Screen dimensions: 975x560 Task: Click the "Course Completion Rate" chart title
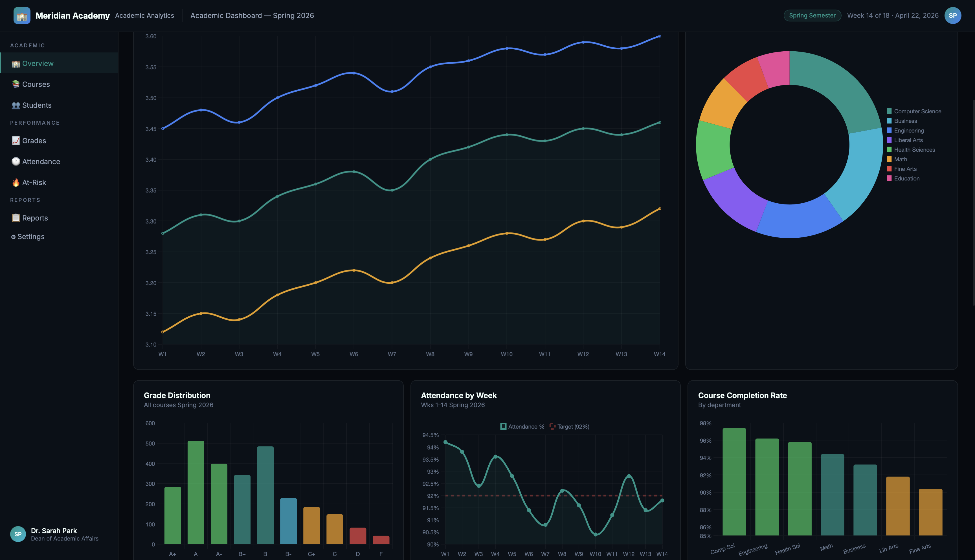(742, 395)
